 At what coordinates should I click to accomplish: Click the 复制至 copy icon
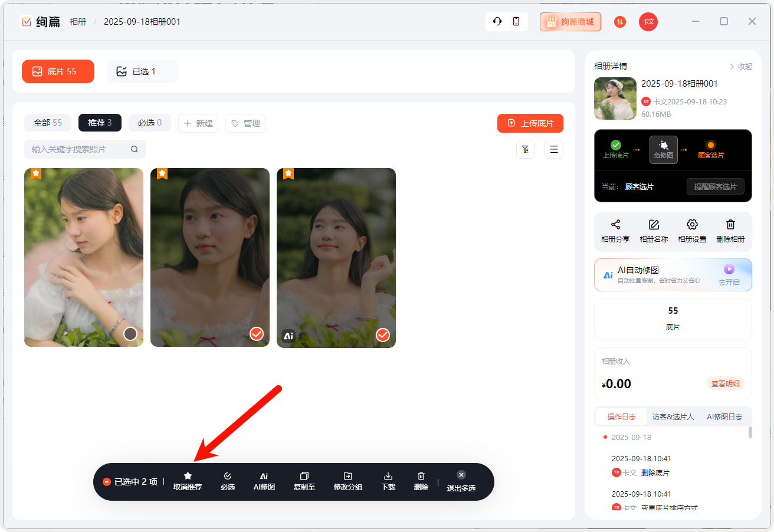(x=304, y=476)
